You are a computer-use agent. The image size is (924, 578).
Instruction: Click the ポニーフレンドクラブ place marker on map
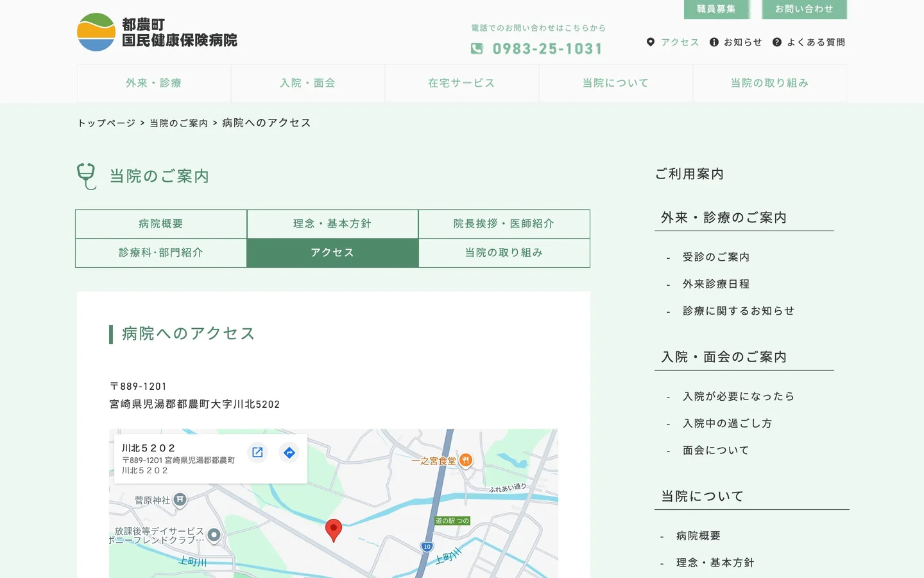pos(214,535)
